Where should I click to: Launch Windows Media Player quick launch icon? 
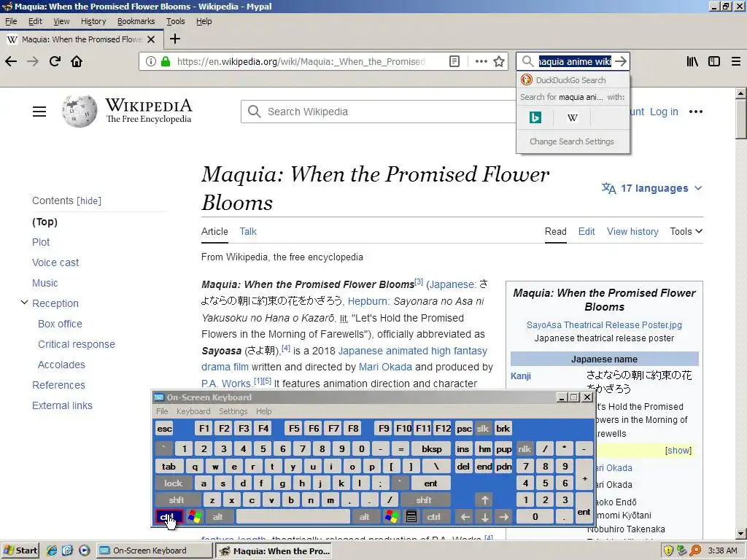click(85, 551)
